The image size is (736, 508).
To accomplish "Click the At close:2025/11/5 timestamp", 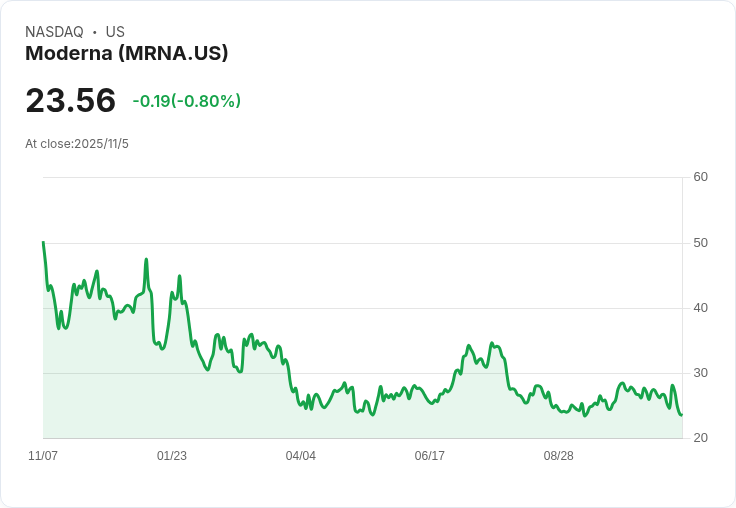I will point(77,144).
